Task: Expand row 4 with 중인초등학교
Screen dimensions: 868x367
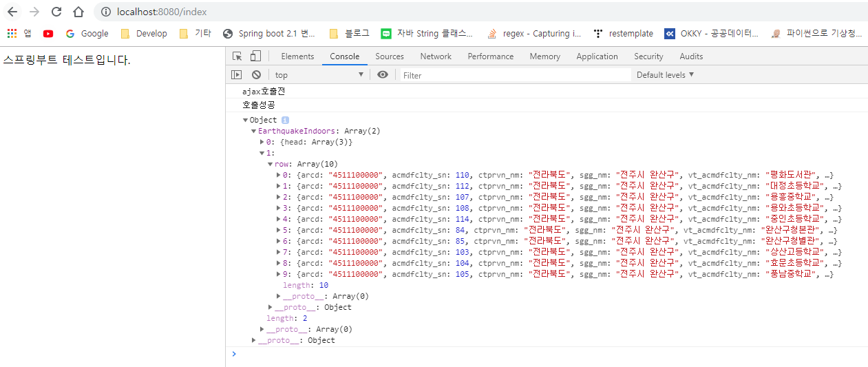Action: tap(278, 219)
